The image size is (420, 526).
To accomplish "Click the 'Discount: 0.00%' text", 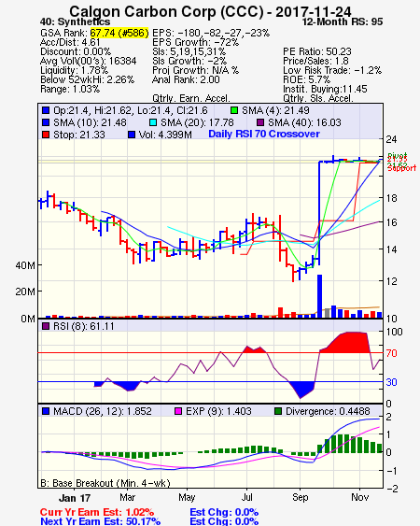I will (76, 51).
